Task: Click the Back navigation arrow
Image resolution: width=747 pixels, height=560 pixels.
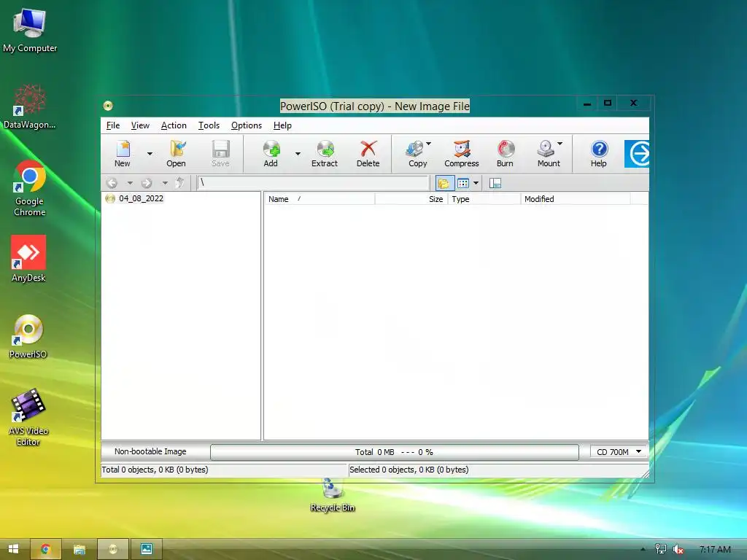Action: click(112, 183)
